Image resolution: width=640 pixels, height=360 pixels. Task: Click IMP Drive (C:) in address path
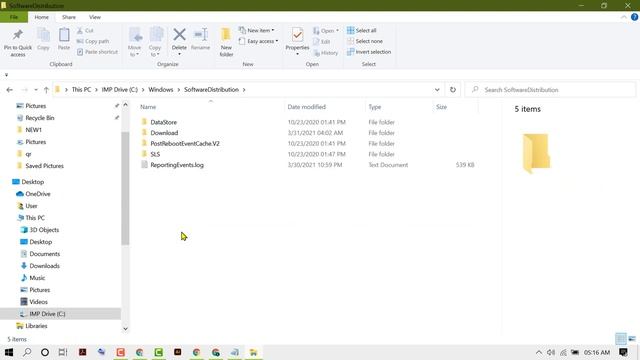(120, 89)
